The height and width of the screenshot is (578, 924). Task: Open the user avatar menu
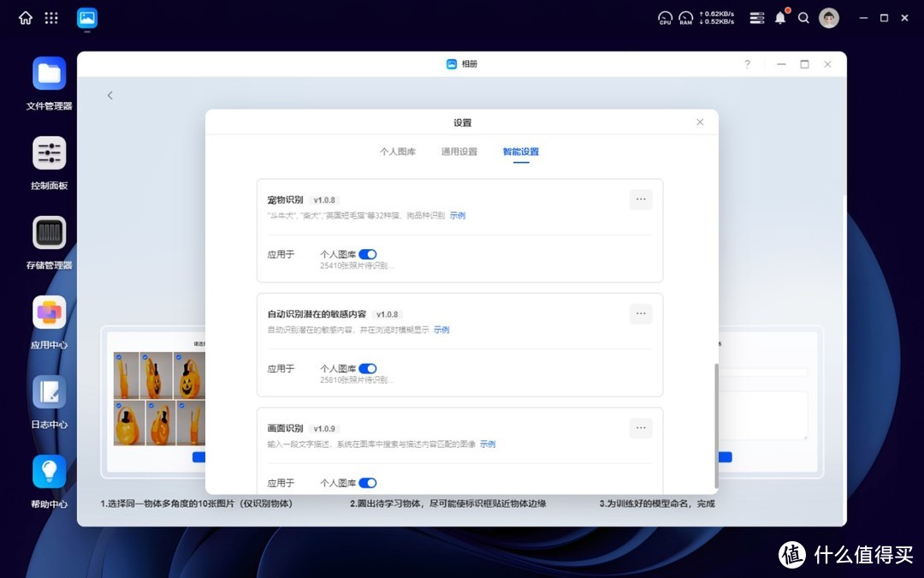click(x=828, y=17)
